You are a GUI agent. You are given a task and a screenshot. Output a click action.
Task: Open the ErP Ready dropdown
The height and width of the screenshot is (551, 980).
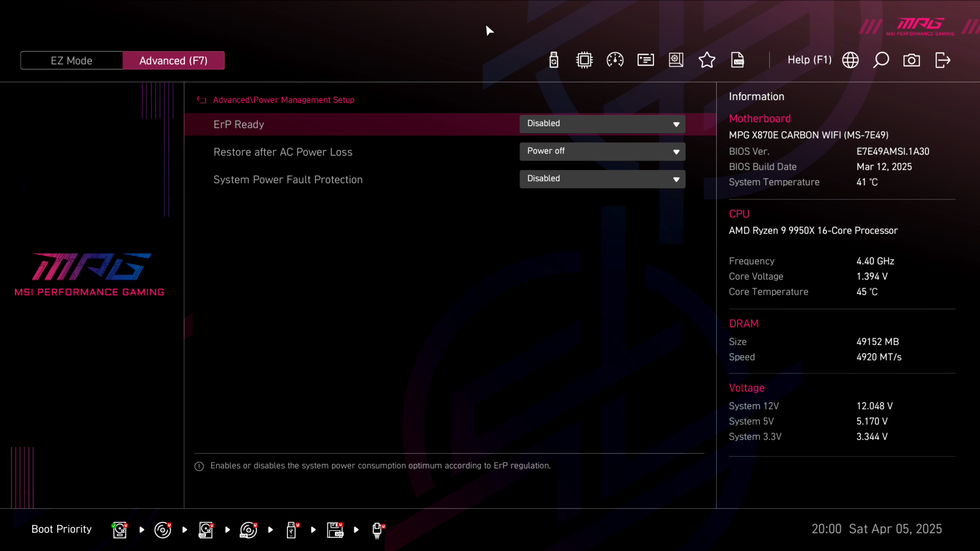click(602, 124)
